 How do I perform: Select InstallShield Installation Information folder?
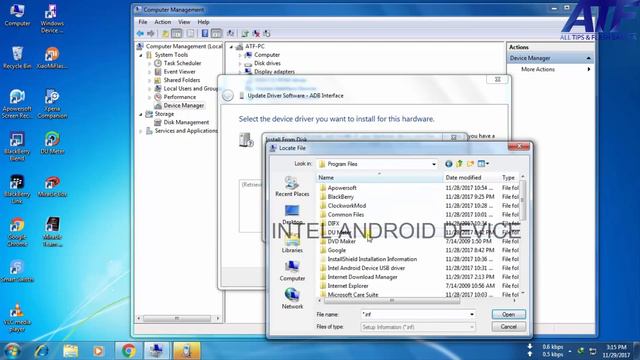372,259
